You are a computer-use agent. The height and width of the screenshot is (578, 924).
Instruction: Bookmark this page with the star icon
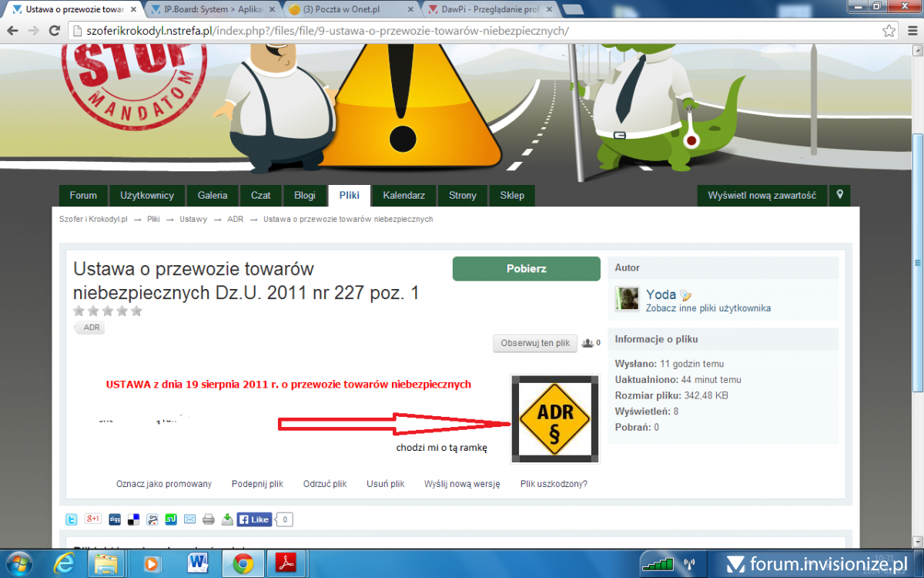point(889,31)
